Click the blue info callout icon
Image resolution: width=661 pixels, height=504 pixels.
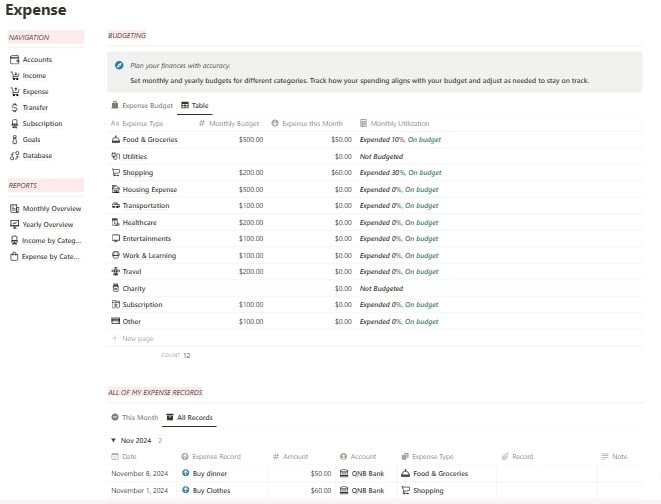coord(120,64)
